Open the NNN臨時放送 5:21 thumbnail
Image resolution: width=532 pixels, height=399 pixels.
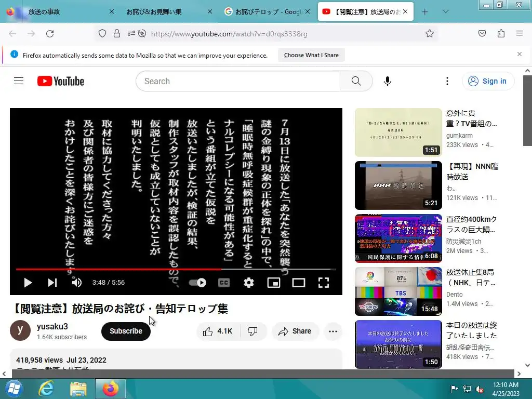(398, 185)
